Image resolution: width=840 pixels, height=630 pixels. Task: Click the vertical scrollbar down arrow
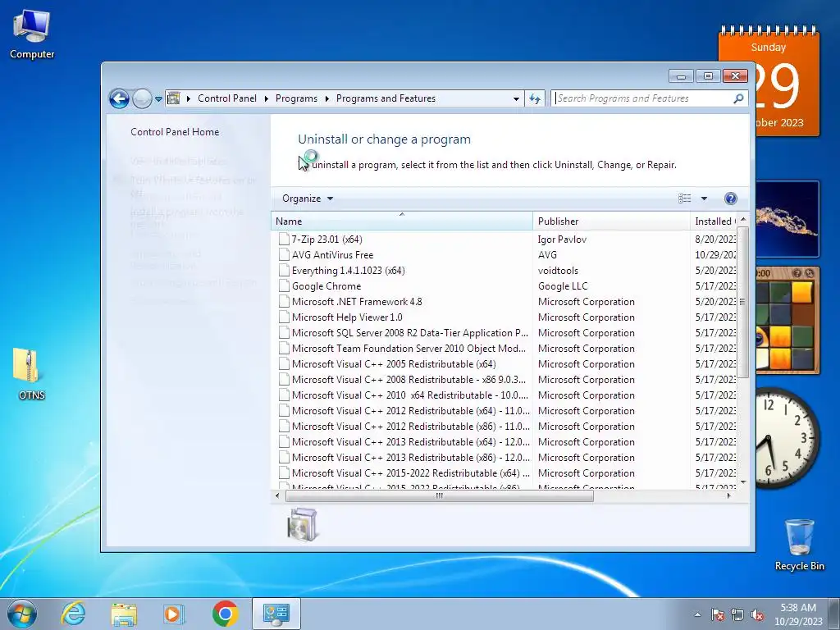click(742, 482)
